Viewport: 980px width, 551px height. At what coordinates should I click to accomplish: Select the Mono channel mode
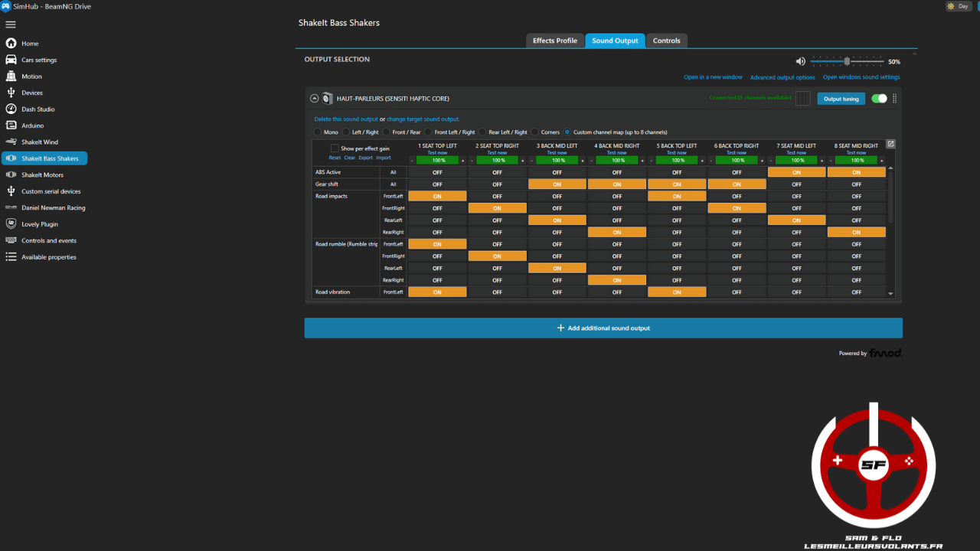pyautogui.click(x=318, y=132)
